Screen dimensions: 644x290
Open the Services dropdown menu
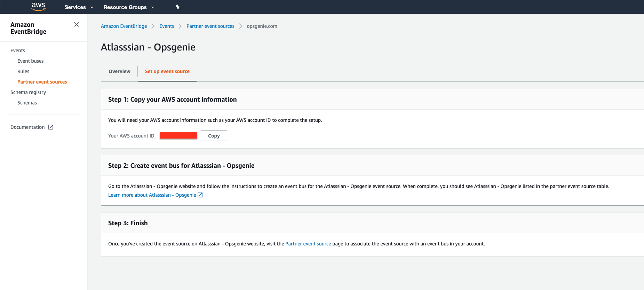click(79, 7)
